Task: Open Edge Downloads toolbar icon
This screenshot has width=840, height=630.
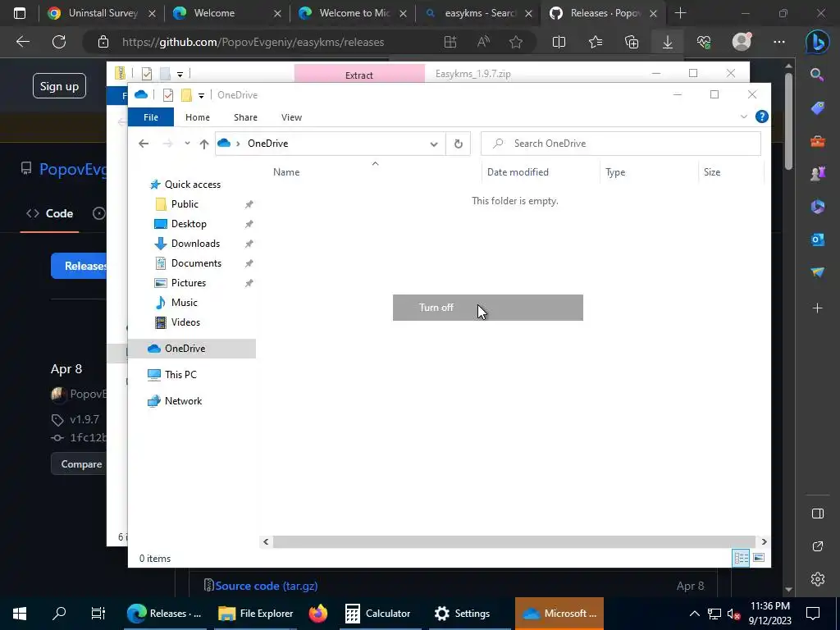Action: click(668, 42)
